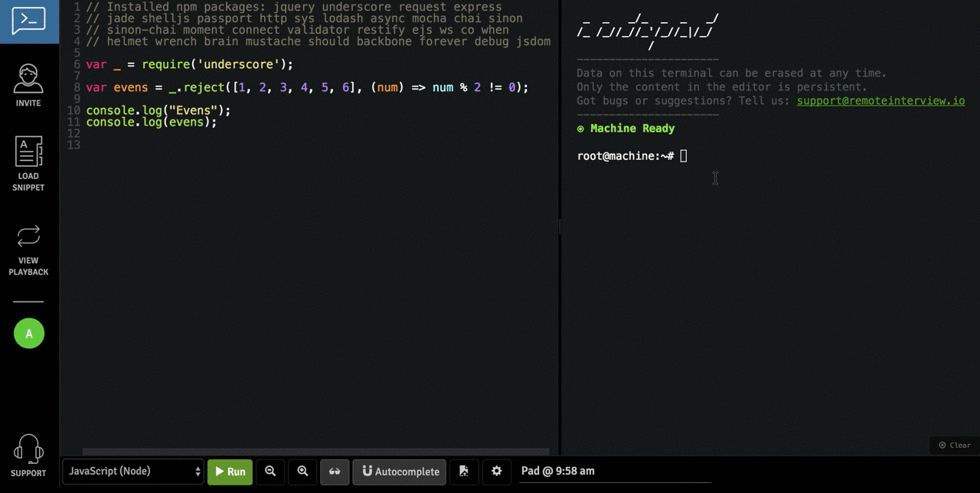Zoom out the editor font size

tap(269, 472)
